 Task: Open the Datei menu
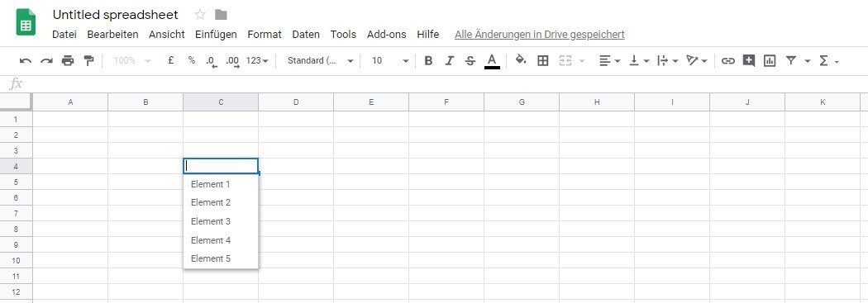(64, 35)
